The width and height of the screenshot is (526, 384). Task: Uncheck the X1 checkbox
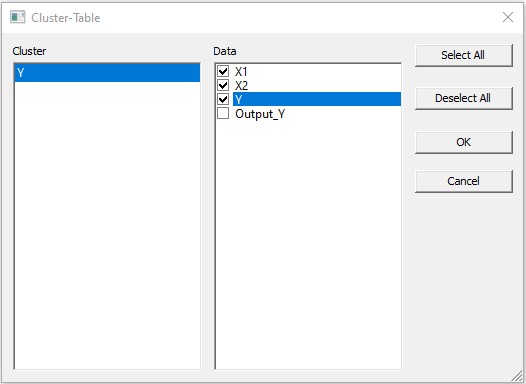[x=223, y=71]
